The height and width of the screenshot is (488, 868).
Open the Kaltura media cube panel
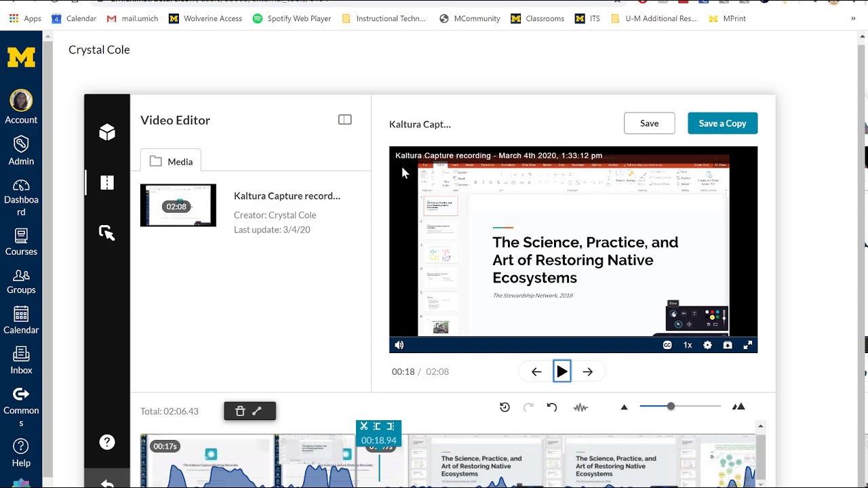click(107, 132)
